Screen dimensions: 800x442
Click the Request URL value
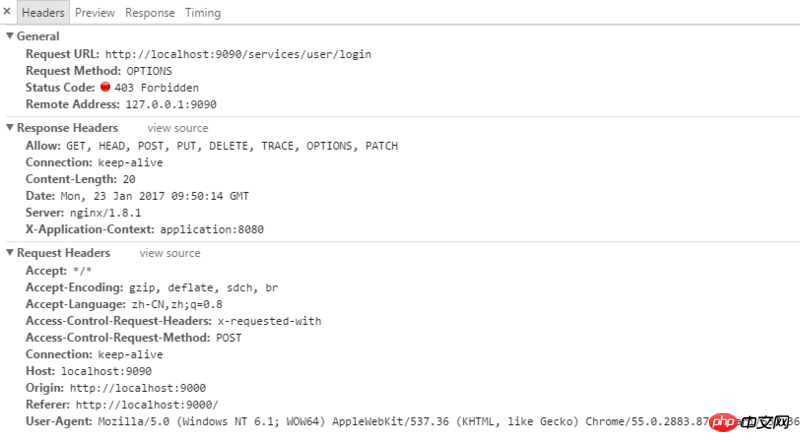tap(238, 54)
